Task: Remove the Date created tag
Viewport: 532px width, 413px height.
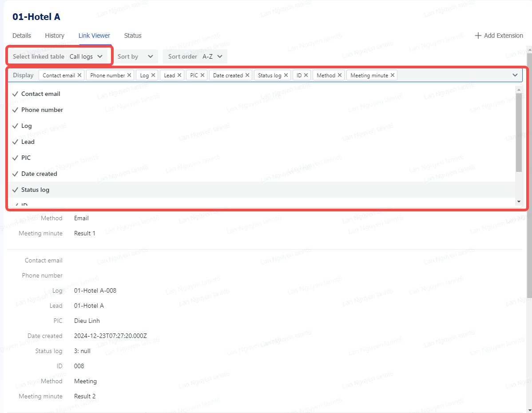Action: 247,75
